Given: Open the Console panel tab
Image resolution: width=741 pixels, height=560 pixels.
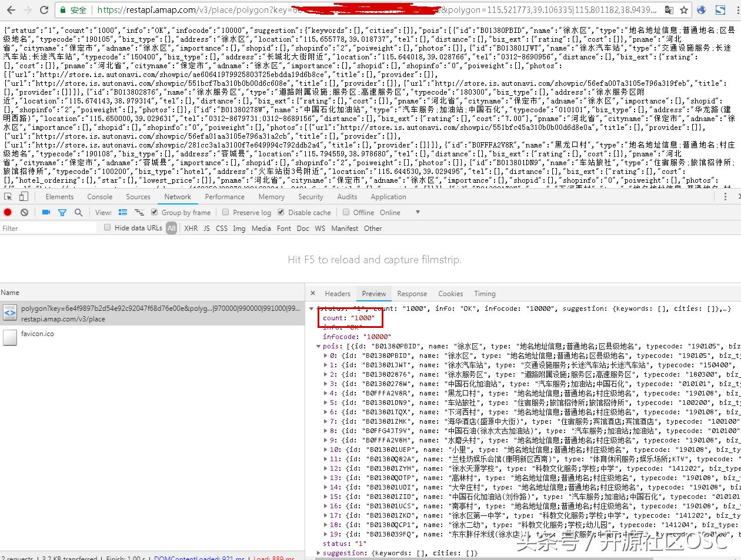Looking at the screenshot, I should click(x=100, y=197).
